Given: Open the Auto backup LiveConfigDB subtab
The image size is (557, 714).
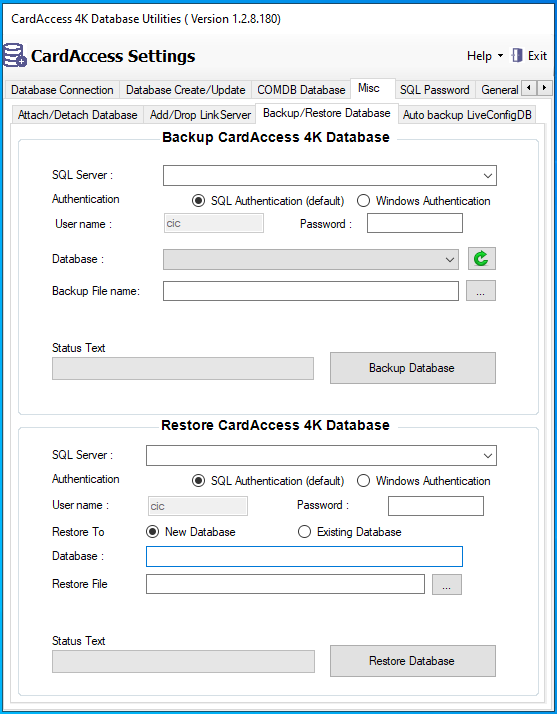Looking at the screenshot, I should [x=467, y=115].
